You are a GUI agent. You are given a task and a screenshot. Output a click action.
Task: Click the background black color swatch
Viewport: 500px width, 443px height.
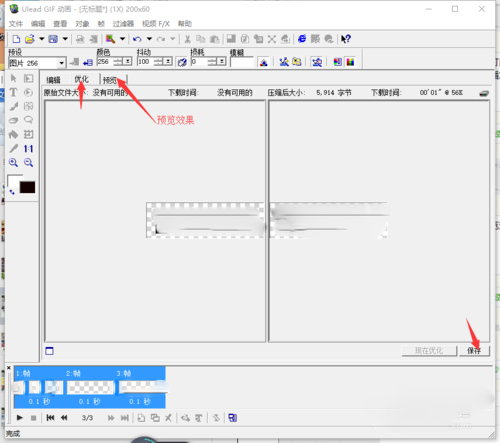click(27, 187)
